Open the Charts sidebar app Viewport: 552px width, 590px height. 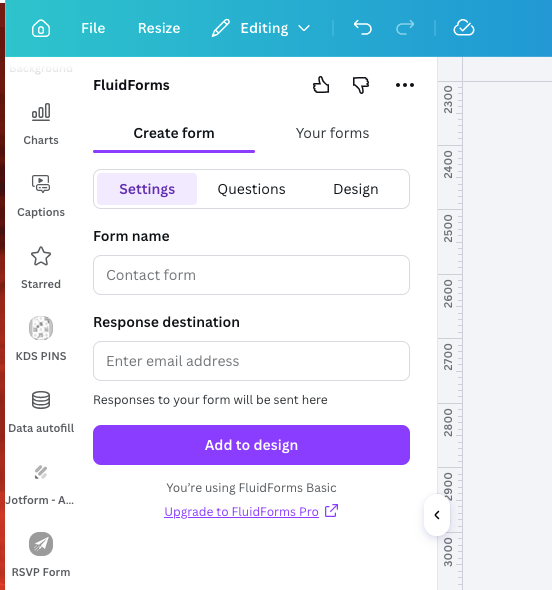coord(41,124)
